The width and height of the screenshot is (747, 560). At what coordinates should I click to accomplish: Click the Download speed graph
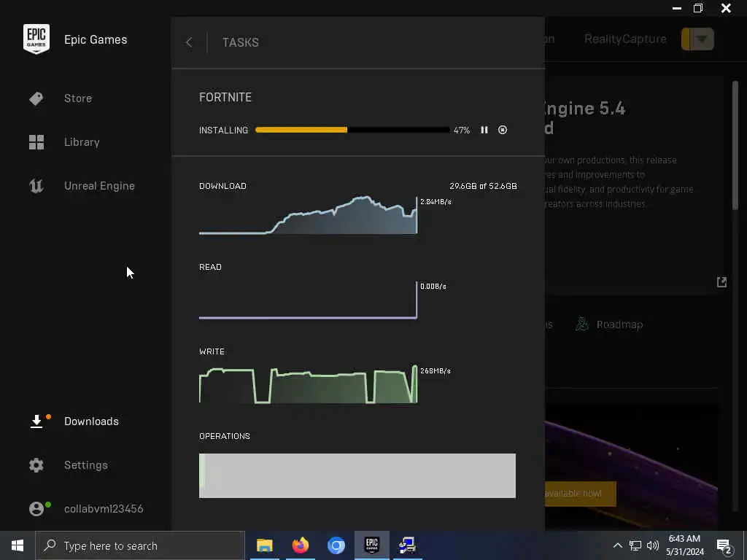point(309,215)
